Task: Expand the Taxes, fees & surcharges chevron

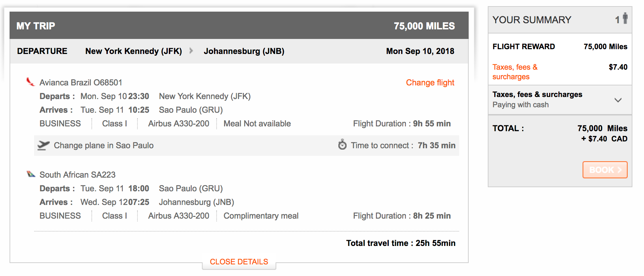Action: pyautogui.click(x=618, y=100)
